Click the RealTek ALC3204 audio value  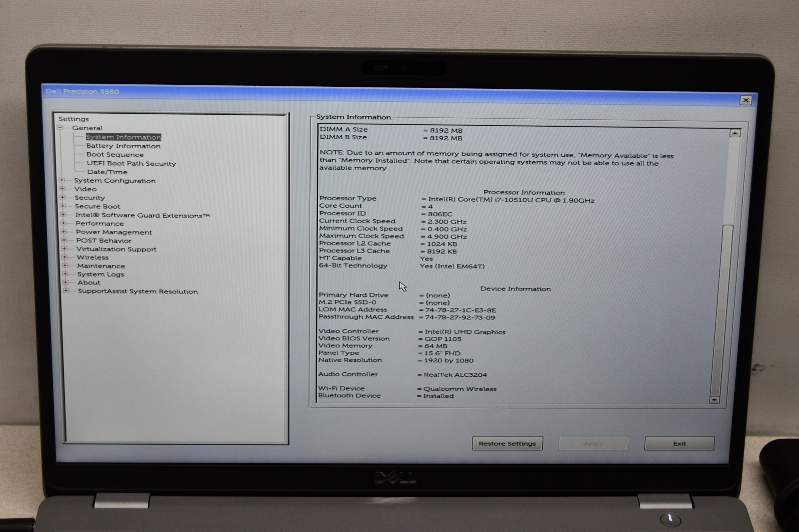tap(455, 375)
